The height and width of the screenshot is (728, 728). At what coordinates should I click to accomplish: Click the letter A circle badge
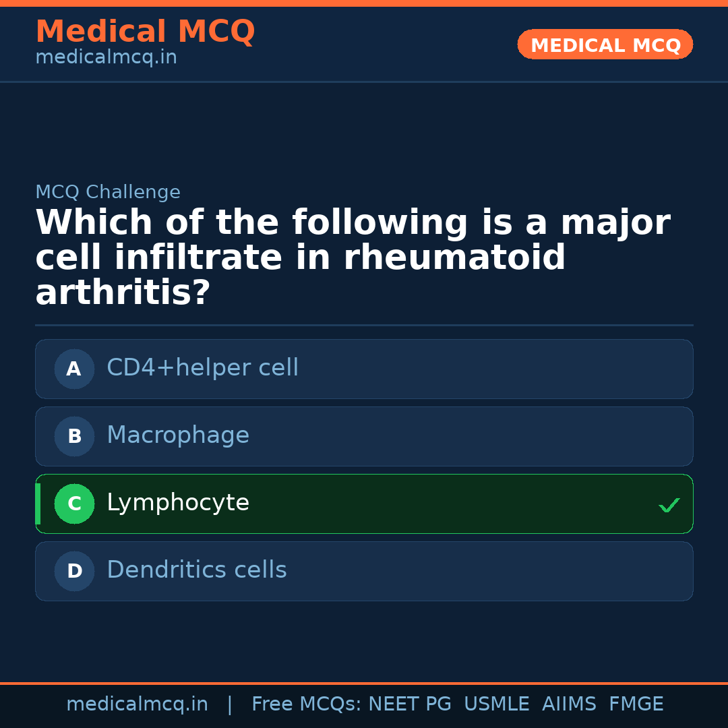[x=74, y=369]
